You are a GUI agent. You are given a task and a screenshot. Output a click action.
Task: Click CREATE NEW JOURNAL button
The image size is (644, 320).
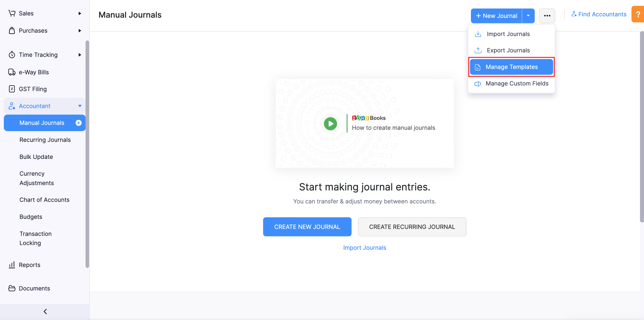(x=307, y=226)
